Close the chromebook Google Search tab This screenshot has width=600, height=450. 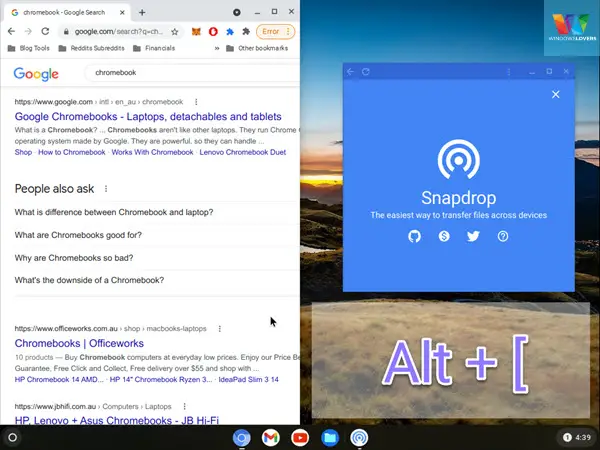pos(122,13)
